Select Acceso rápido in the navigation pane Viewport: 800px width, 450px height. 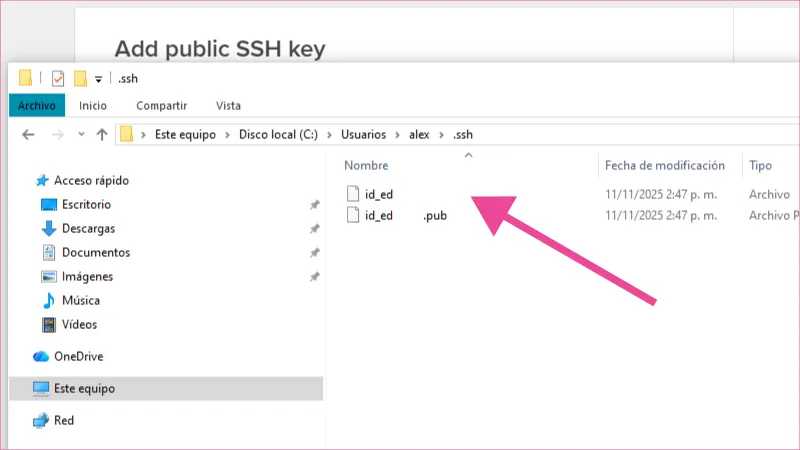(x=91, y=180)
